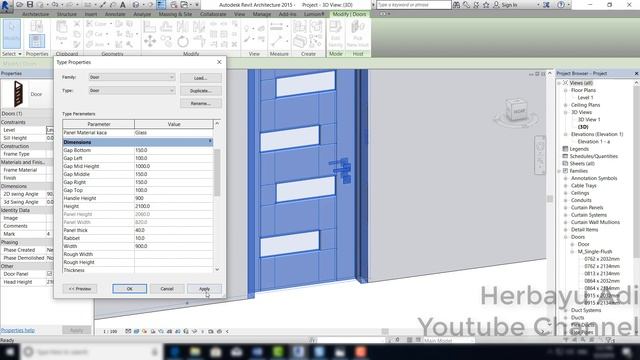
Task: Open the Family dropdown in Type Properties
Action: click(132, 77)
